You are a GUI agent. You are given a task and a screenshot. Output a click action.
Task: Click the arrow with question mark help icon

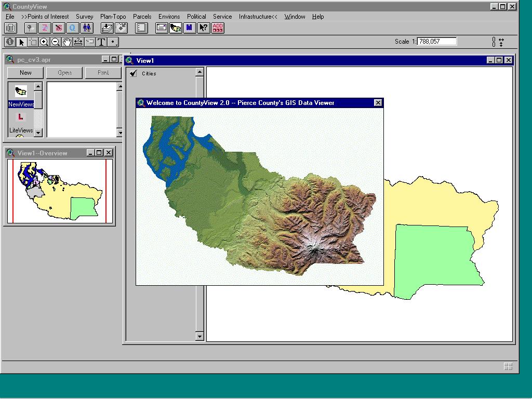[204, 28]
